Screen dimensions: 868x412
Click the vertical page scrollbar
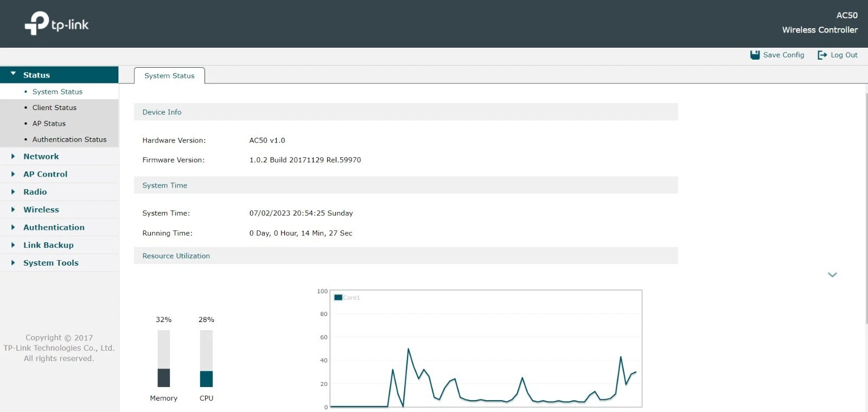click(x=866, y=208)
